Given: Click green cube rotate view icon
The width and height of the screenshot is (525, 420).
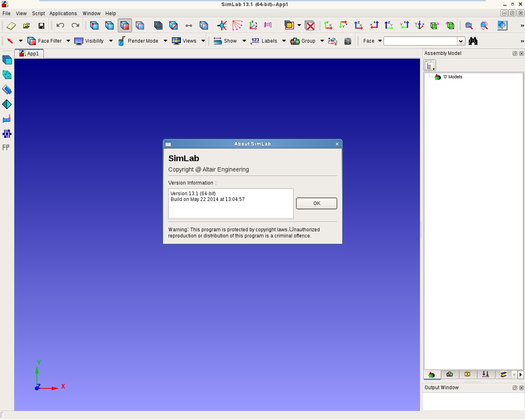Looking at the screenshot, I should 434,25.
